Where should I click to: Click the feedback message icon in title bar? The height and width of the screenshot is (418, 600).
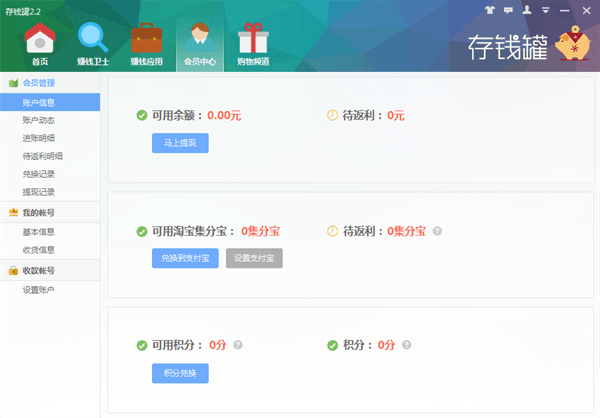coord(508,9)
